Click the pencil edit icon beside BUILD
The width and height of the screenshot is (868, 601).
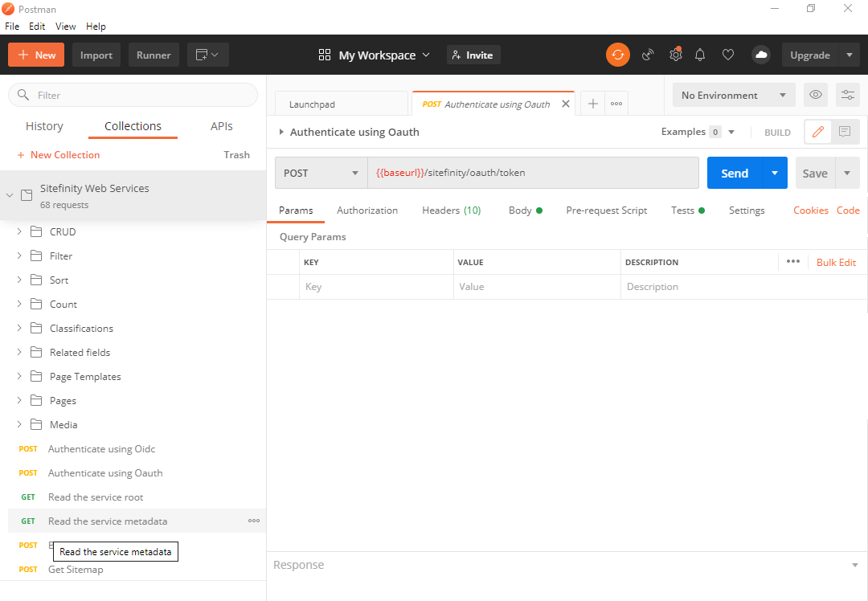tap(818, 132)
